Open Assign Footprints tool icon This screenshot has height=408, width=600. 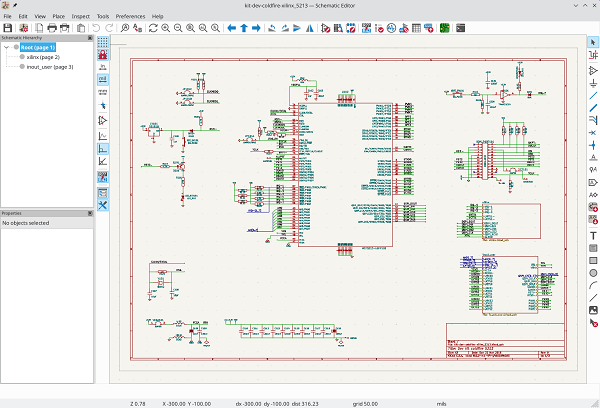(x=404, y=28)
